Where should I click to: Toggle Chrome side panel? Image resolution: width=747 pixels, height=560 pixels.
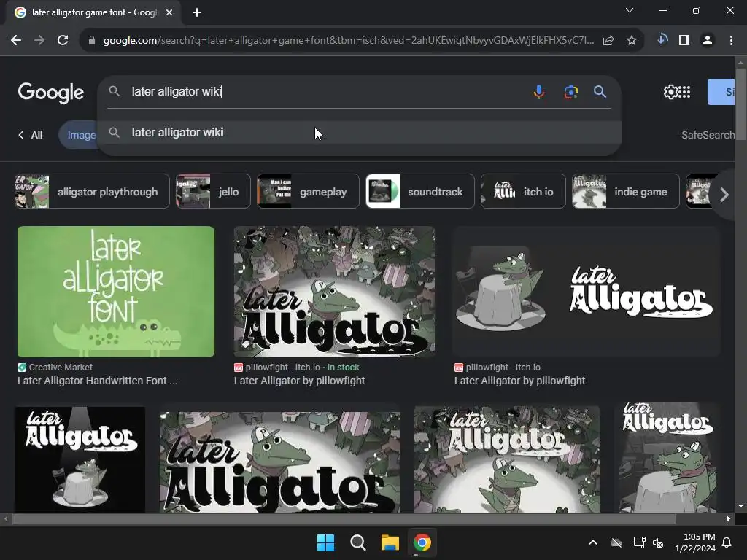coord(684,41)
